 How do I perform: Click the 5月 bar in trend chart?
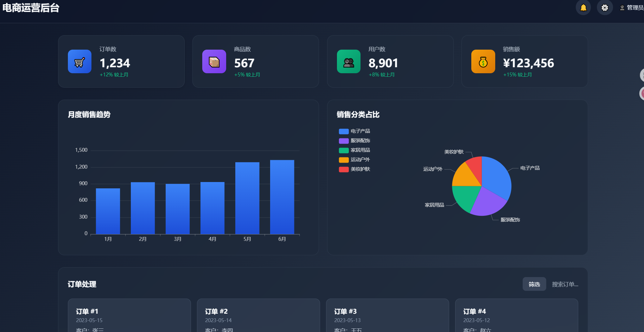click(247, 198)
